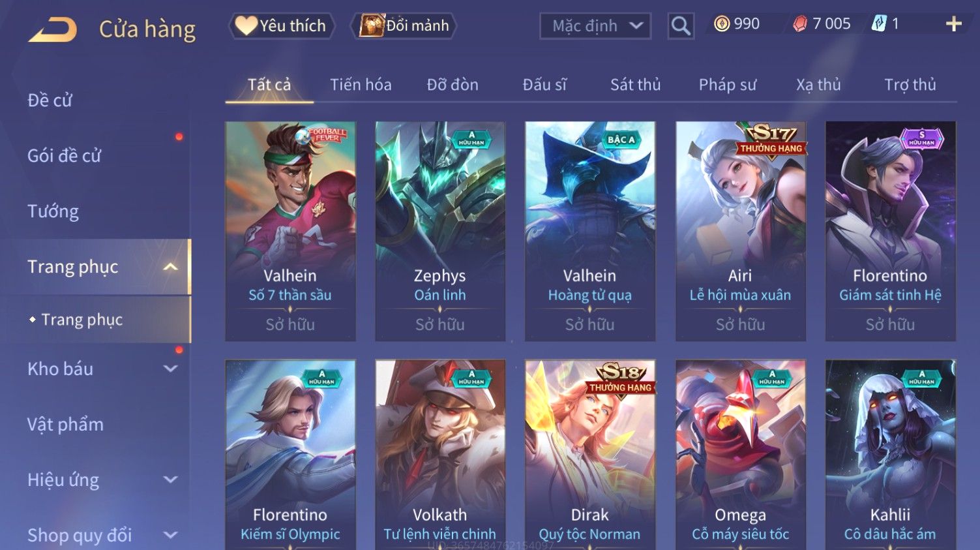Viewport: 980px width, 550px height.
Task: Open Gói đề cử sidebar item
Action: click(x=64, y=156)
